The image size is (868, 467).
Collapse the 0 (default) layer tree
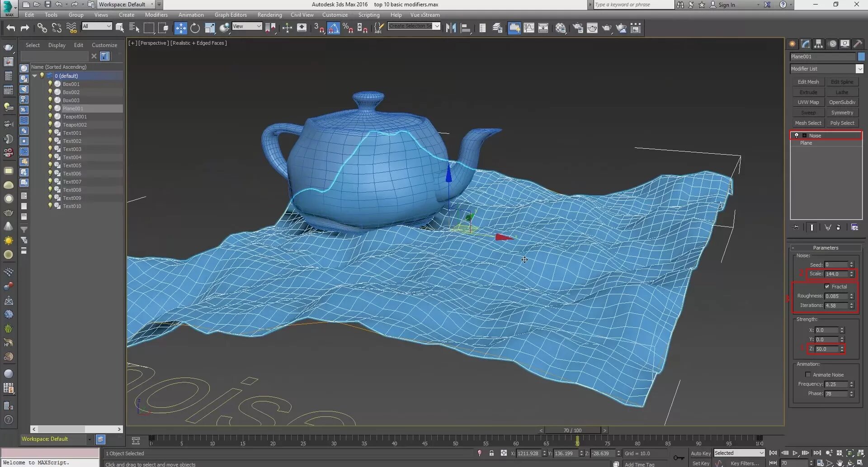[35, 76]
